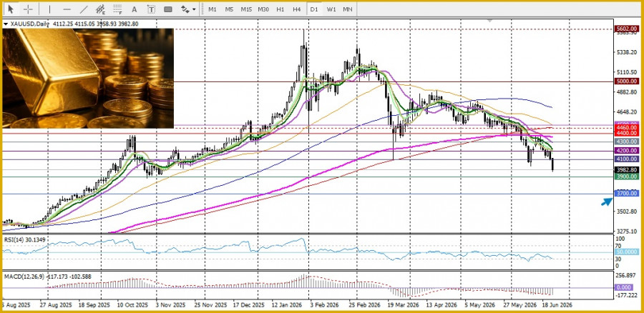644x313 pixels.
Task: Click the 5602.00 price level label
Action: pos(626,29)
